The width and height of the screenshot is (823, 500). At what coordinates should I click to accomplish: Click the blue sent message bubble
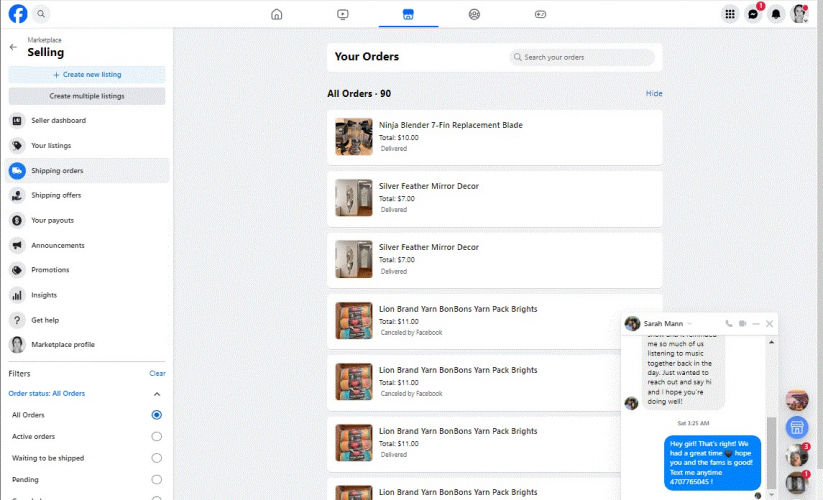pyautogui.click(x=712, y=463)
